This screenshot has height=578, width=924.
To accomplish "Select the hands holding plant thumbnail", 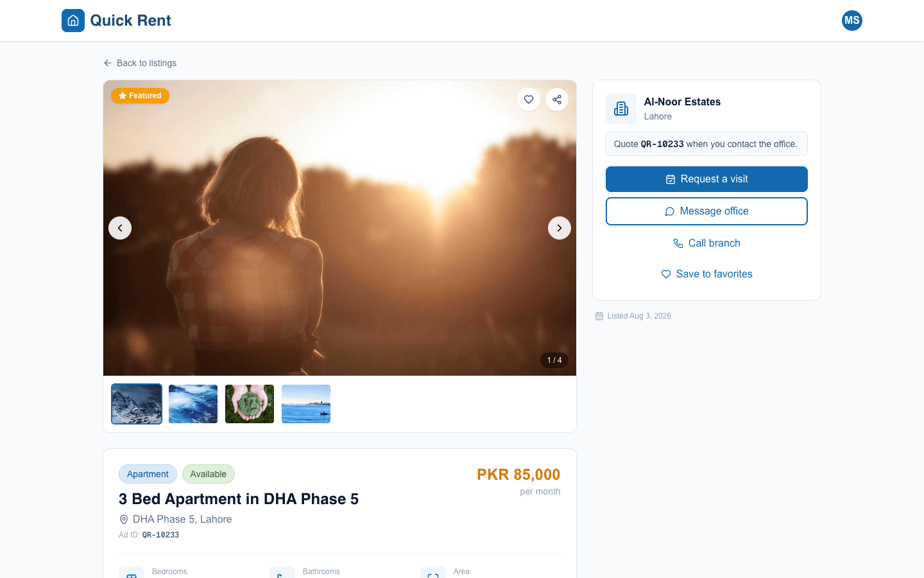I will pos(250,404).
